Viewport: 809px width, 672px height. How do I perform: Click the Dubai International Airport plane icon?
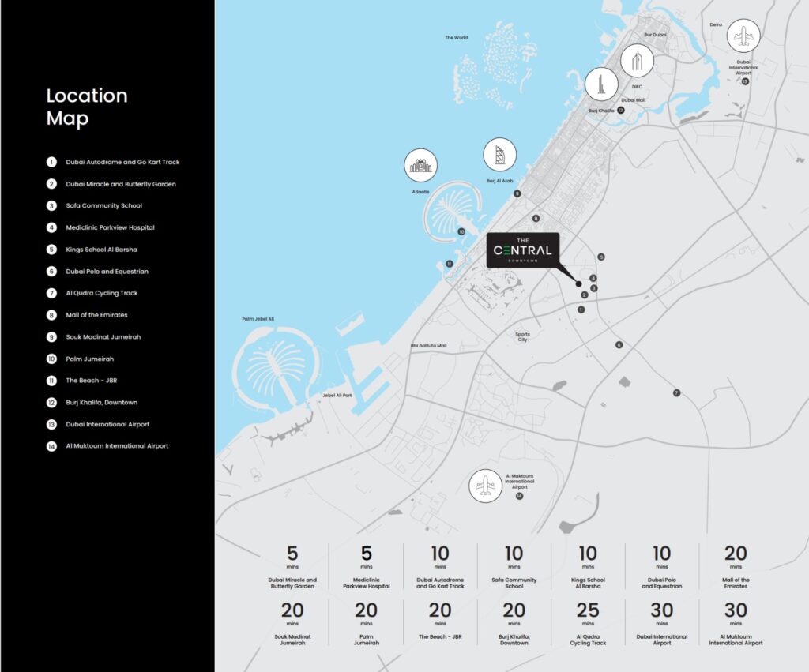pos(743,36)
